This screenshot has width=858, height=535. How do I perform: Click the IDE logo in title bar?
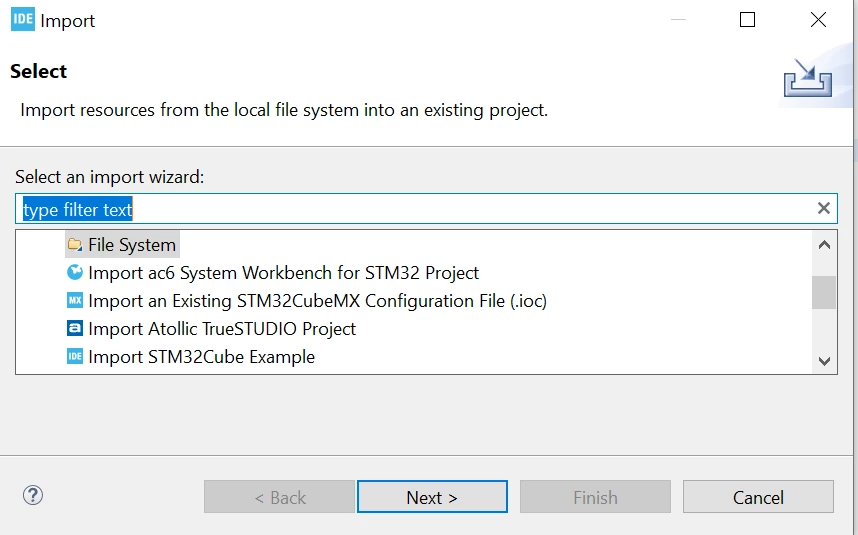pos(22,20)
